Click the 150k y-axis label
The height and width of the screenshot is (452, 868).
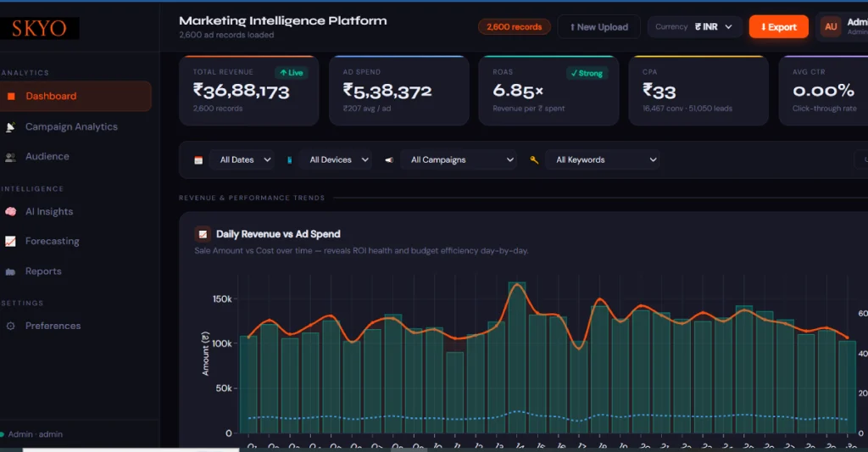click(222, 299)
